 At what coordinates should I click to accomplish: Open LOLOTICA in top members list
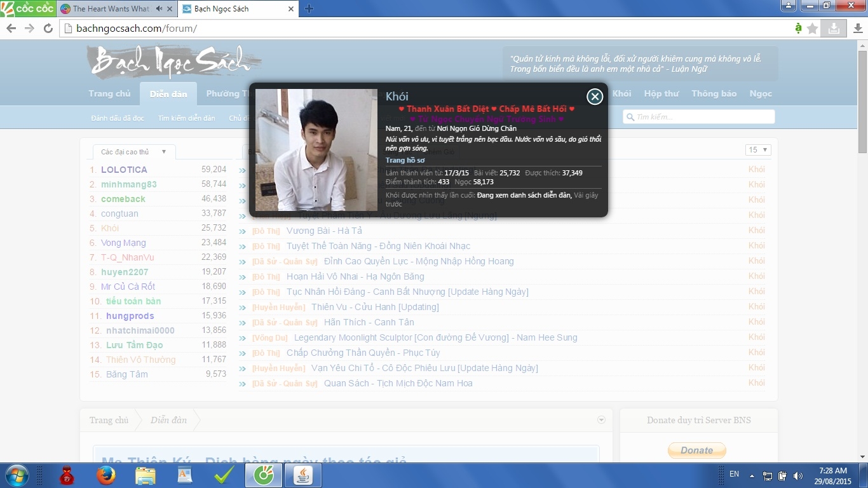[124, 170]
